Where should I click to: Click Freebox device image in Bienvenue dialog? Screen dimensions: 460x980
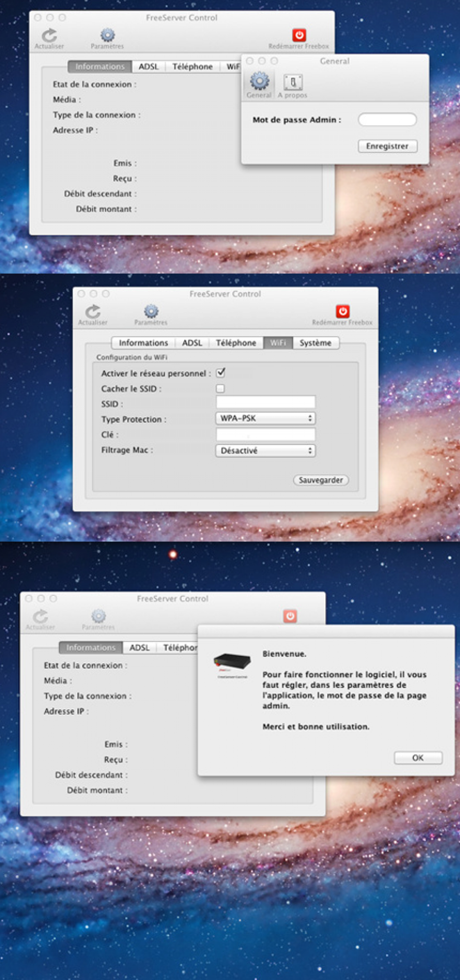click(232, 662)
